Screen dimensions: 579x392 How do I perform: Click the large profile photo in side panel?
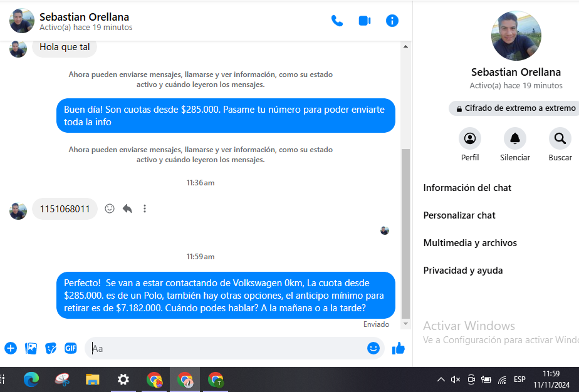[516, 36]
